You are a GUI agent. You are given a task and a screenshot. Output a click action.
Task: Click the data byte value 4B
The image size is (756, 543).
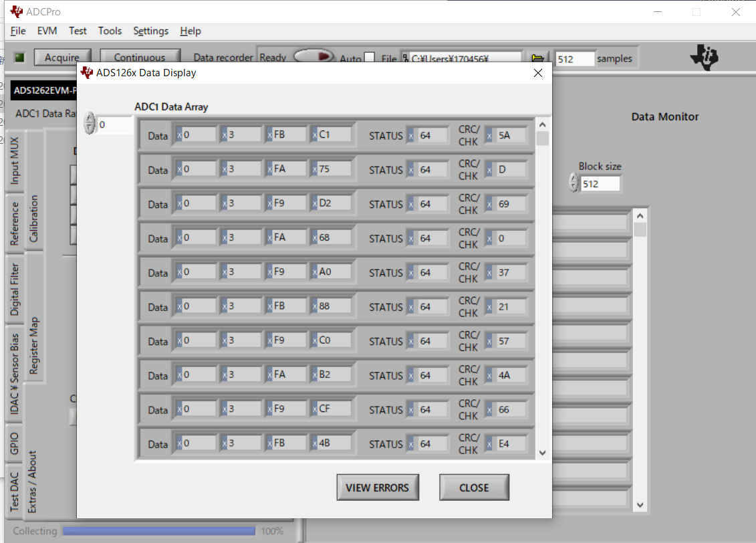point(334,443)
